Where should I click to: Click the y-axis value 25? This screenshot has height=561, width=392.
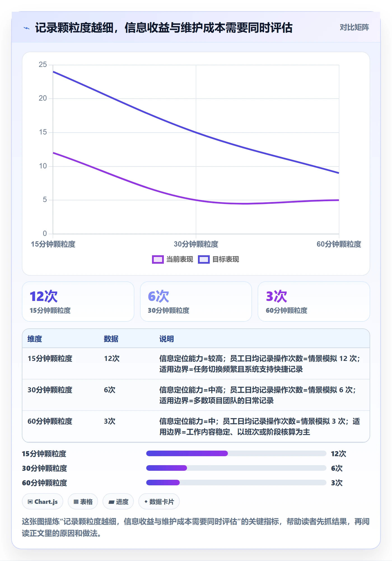pos(43,65)
